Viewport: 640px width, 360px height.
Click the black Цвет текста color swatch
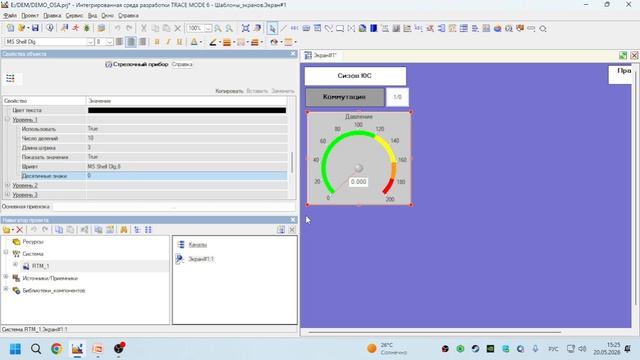[x=187, y=110]
